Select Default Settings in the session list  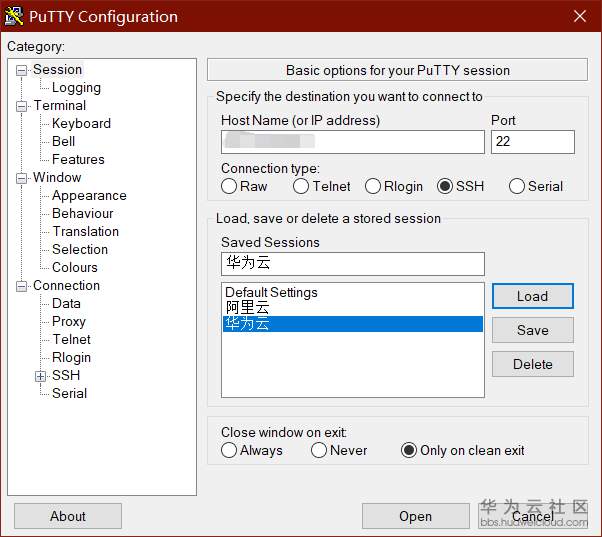[352, 292]
